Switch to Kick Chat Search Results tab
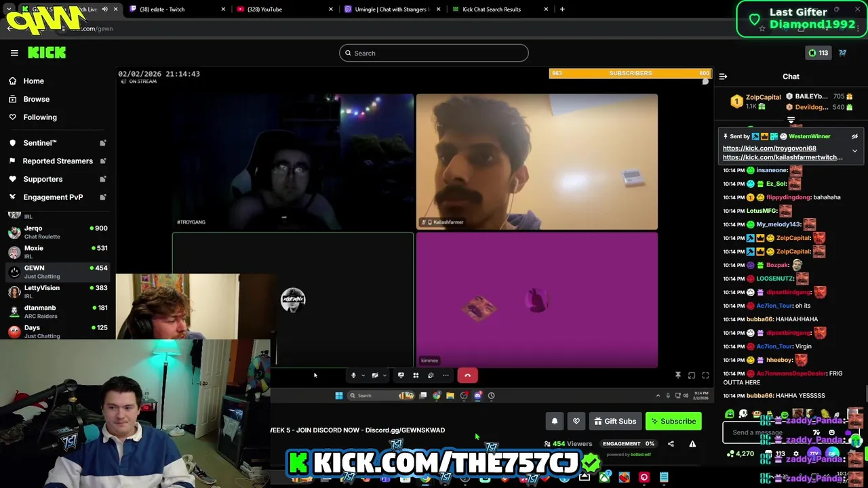The image size is (868, 488). tap(499, 9)
